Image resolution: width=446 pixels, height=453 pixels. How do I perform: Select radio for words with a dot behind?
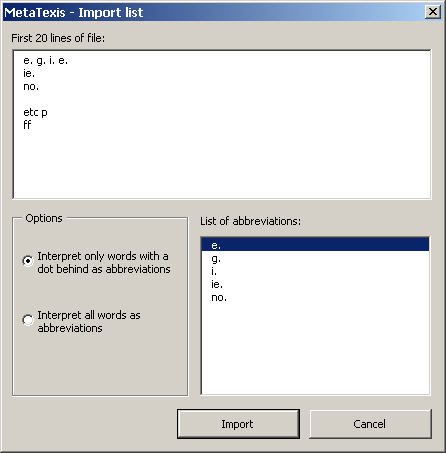coord(28,261)
